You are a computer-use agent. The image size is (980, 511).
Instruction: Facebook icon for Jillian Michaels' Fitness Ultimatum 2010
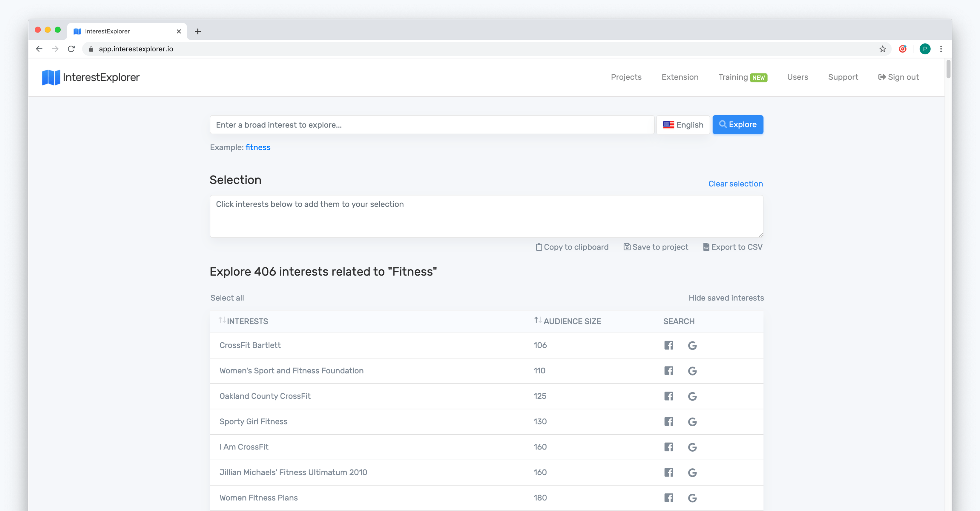pyautogui.click(x=668, y=472)
